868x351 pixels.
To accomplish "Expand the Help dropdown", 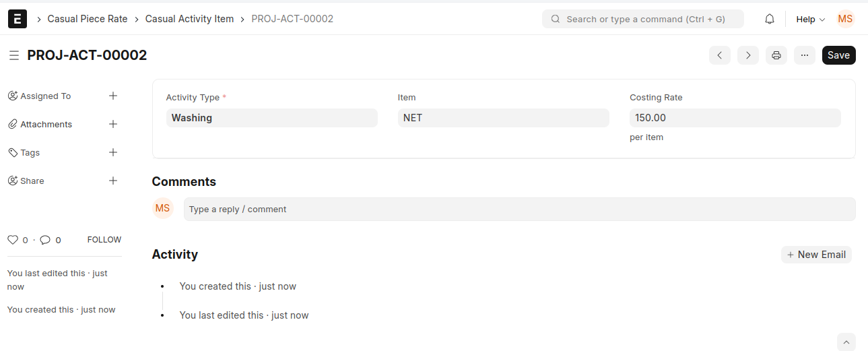I will click(810, 20).
